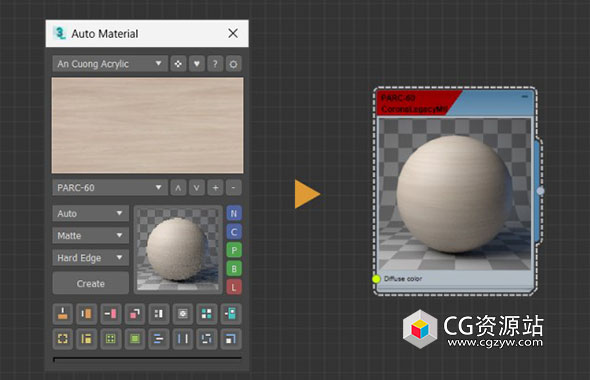
Task: Click the heart favorites icon
Action: click(196, 64)
